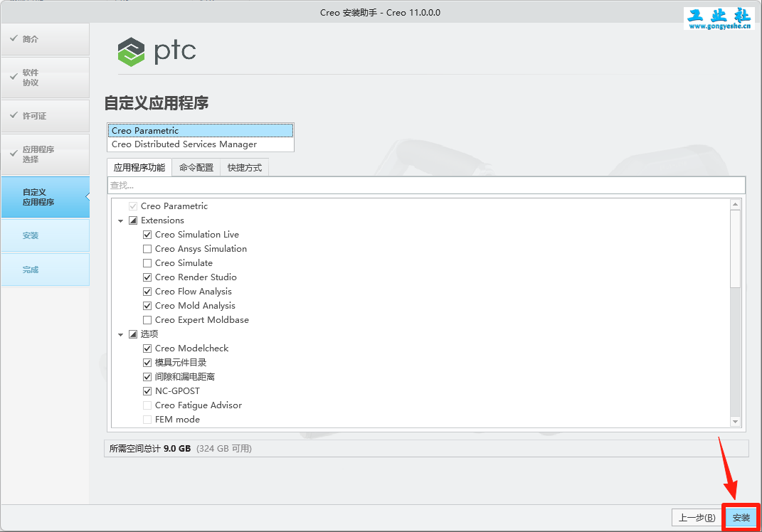Viewport: 762px width, 532px height.
Task: Click the feature list scroll down arrow
Action: pos(735,422)
